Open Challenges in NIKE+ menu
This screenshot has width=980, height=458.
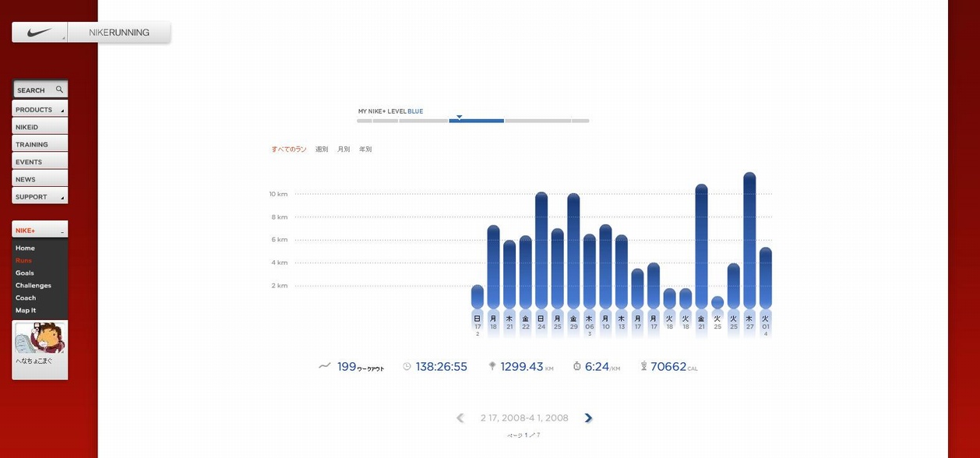click(x=33, y=285)
